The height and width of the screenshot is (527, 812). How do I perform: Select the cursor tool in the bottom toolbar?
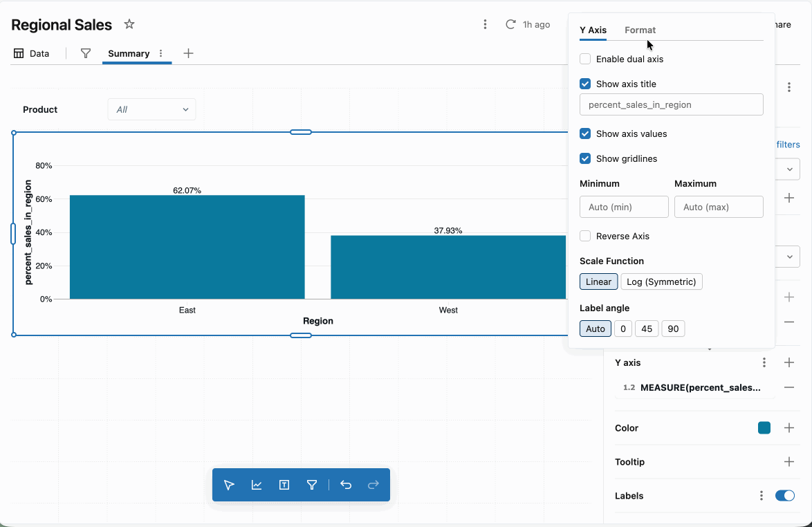229,485
